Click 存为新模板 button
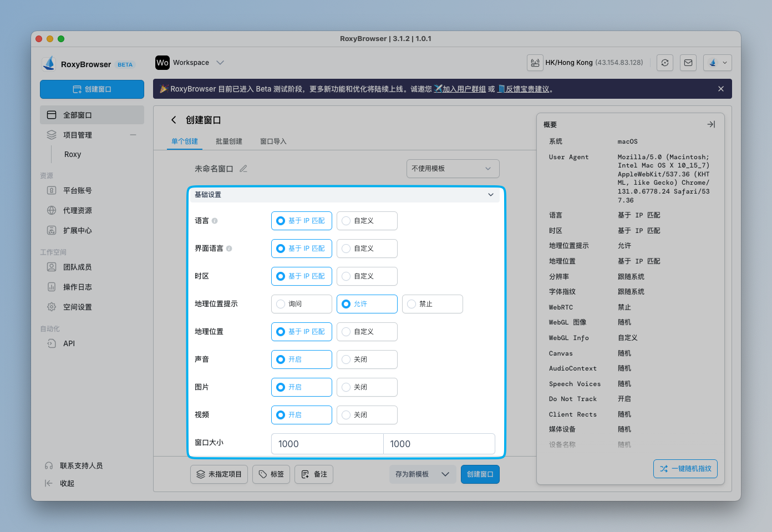Viewport: 772px width, 532px height. 412,474
